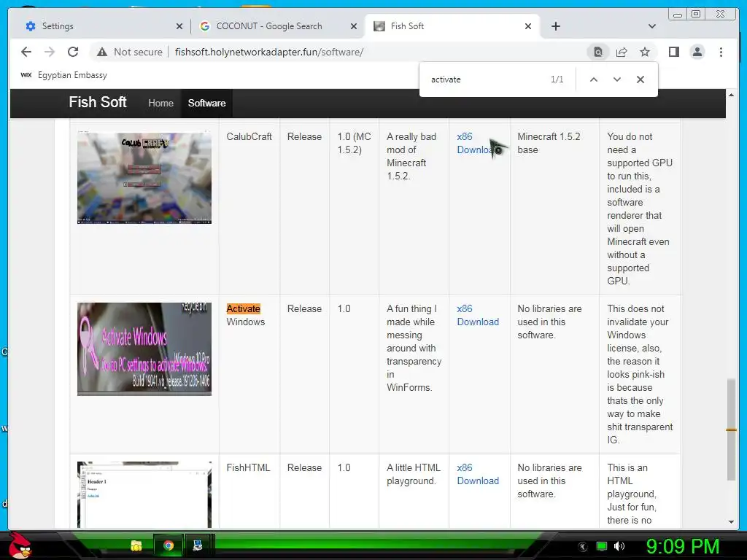Click the Fish Soft site logo
This screenshot has height=560, width=747.
[x=98, y=102]
